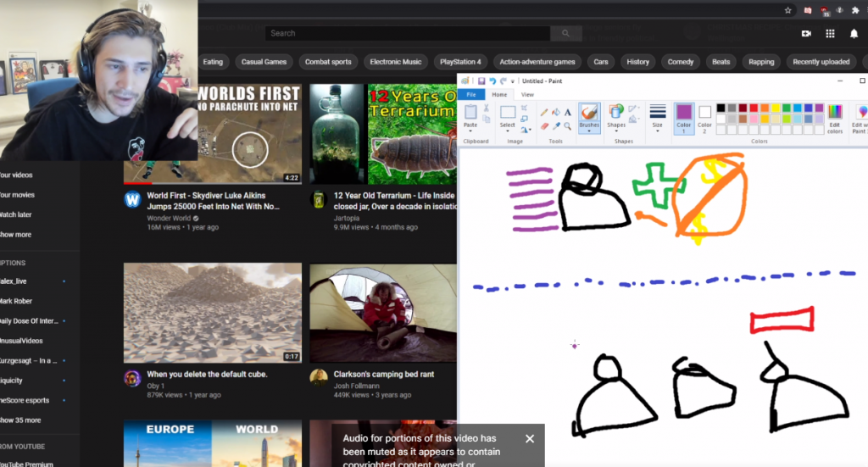
Task: Open the YouTube apps grid icon
Action: pos(830,34)
